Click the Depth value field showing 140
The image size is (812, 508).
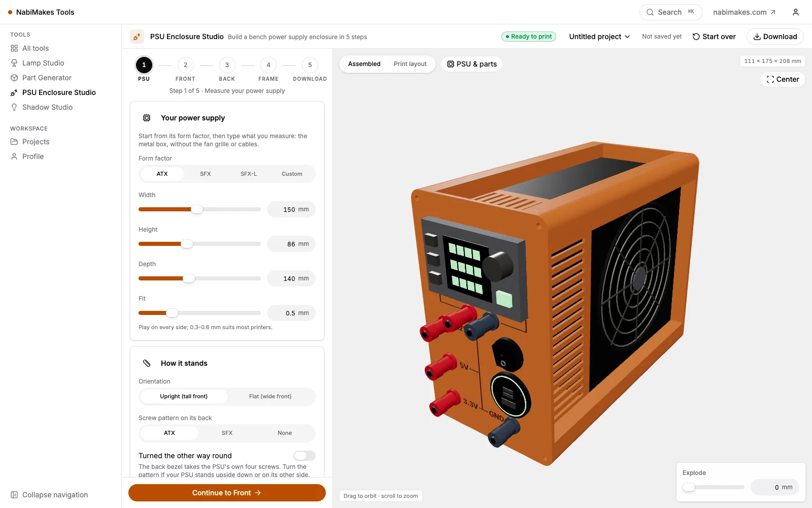pos(291,278)
